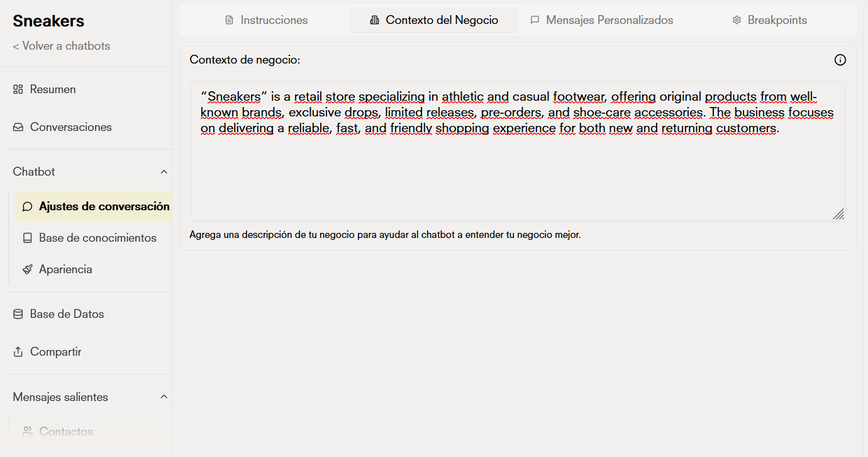Switch to the Instrucciones tab
Image resolution: width=868 pixels, height=457 pixels.
(265, 20)
